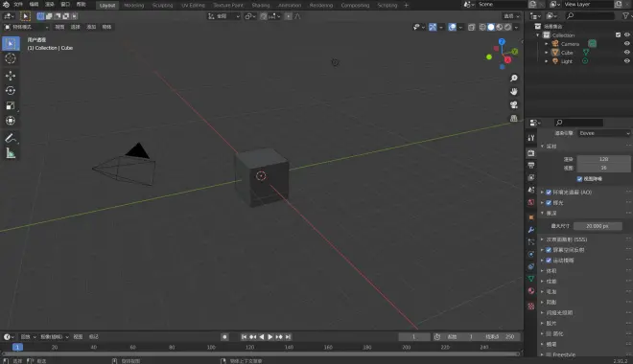The width and height of the screenshot is (633, 364).
Task: Toggle camera view icon in viewport
Action: [513, 104]
